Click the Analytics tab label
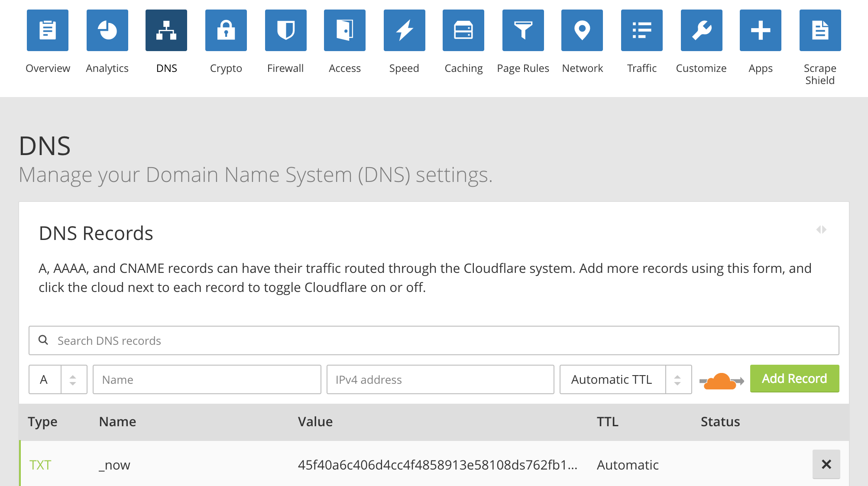The image size is (868, 486). [x=107, y=68]
